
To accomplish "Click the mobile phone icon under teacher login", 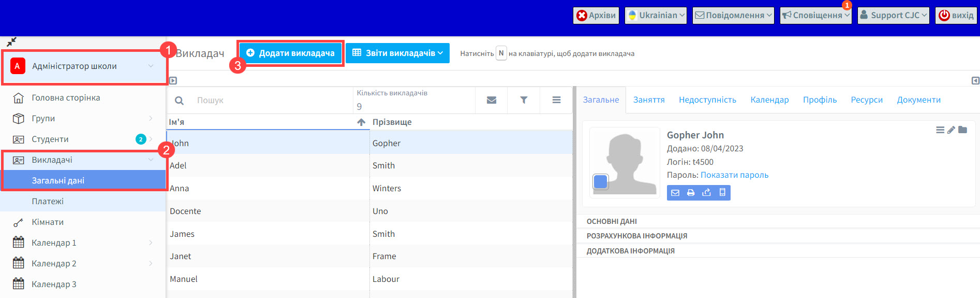I will (x=722, y=193).
